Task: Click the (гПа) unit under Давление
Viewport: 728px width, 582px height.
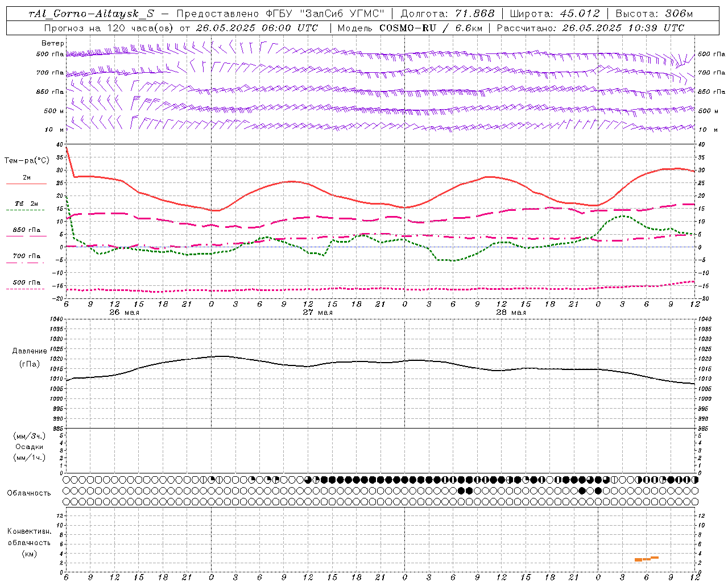Action: coord(30,364)
